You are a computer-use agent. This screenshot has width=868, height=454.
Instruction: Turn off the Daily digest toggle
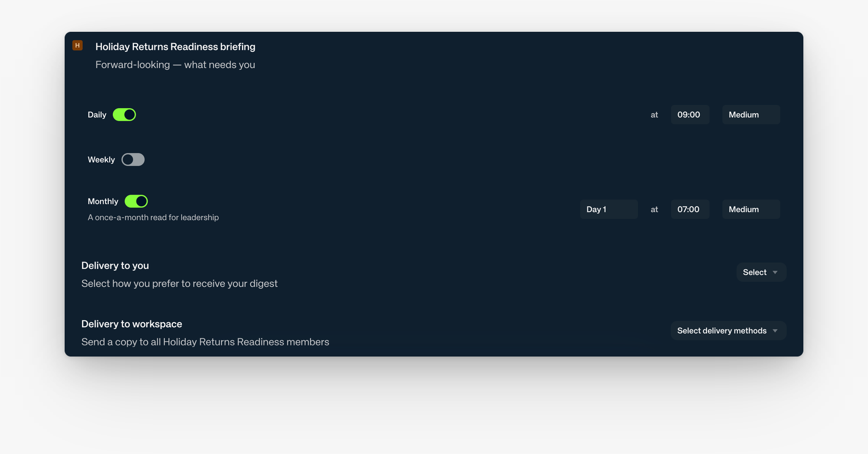(124, 114)
